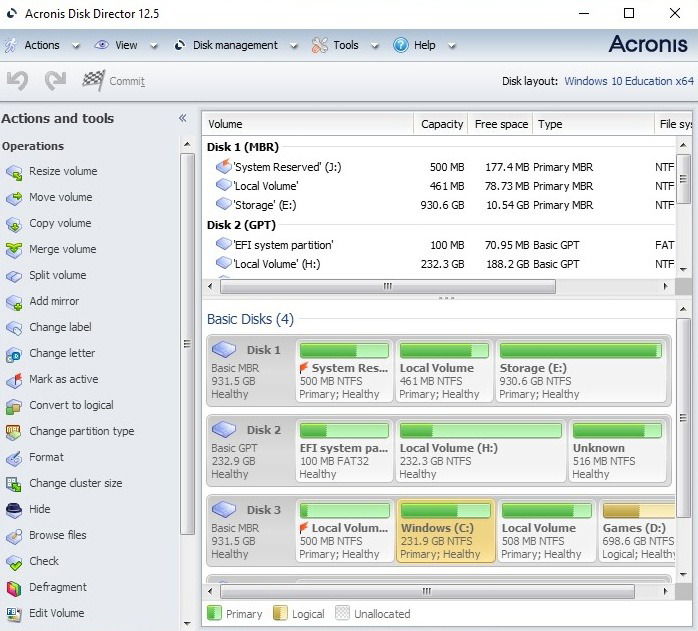The image size is (698, 631).
Task: Select 'Local Volume' (H:) row in the list
Action: pyautogui.click(x=441, y=265)
